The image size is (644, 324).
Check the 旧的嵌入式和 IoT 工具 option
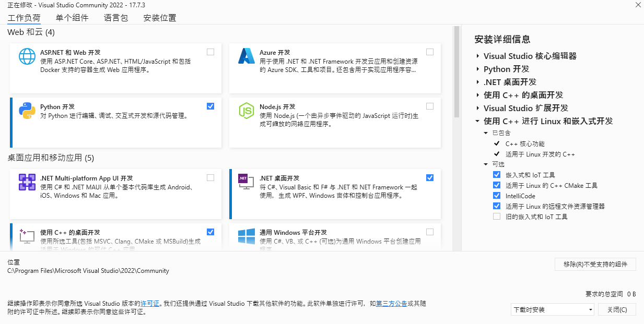496,216
